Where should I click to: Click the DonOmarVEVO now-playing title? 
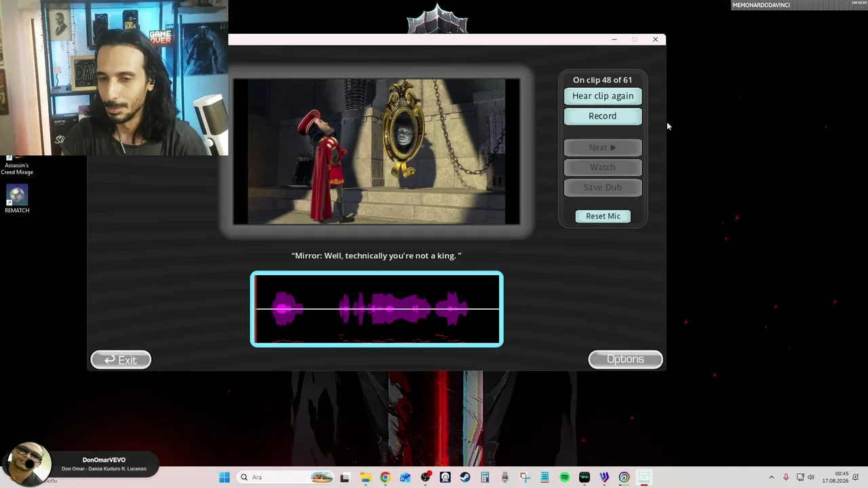pos(104,460)
